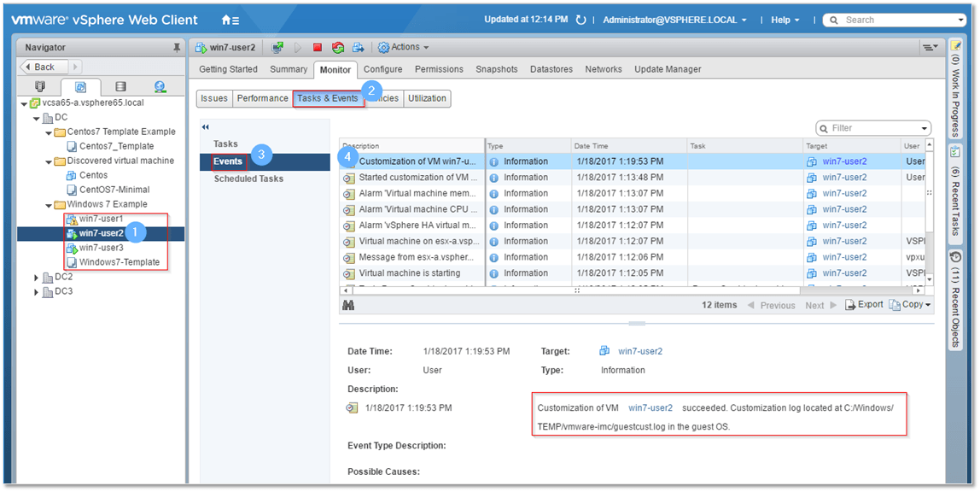Switch to VMs and Templates inventory tab
Image resolution: width=980 pixels, height=492 pixels.
(x=80, y=87)
